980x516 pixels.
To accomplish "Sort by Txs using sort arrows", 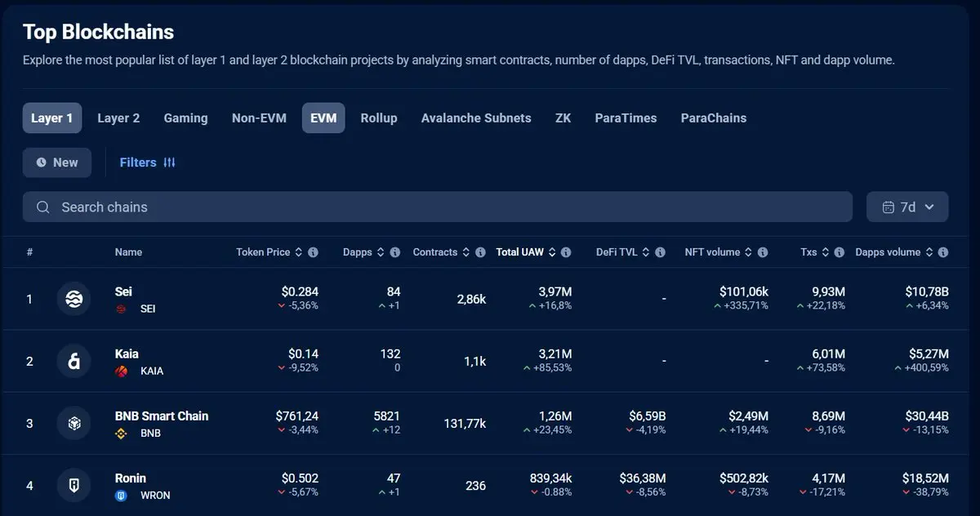I will 826,252.
